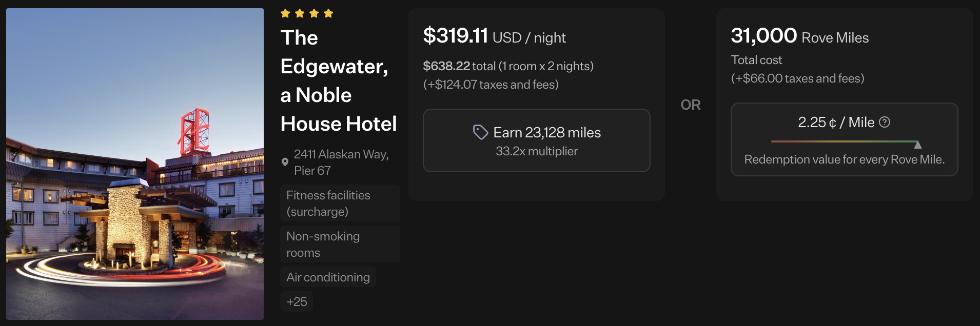
Task: Open The Edgewater, a Noble House Hotel title
Action: coord(339,80)
